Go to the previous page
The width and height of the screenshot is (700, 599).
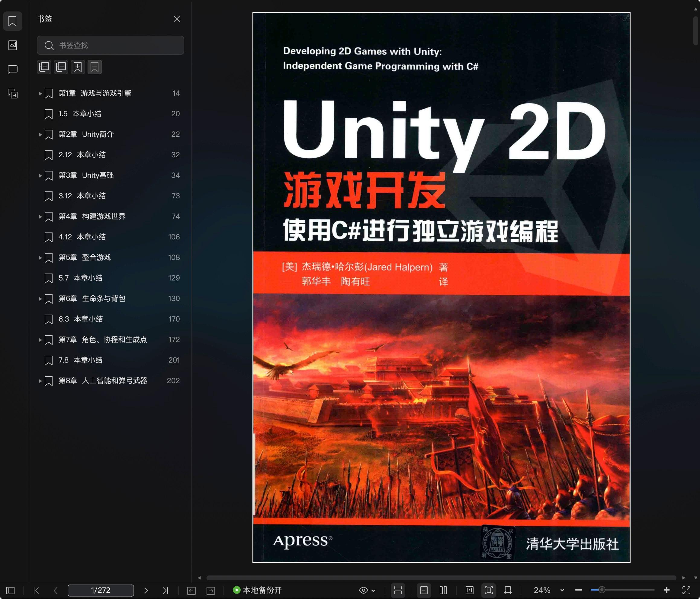55,590
